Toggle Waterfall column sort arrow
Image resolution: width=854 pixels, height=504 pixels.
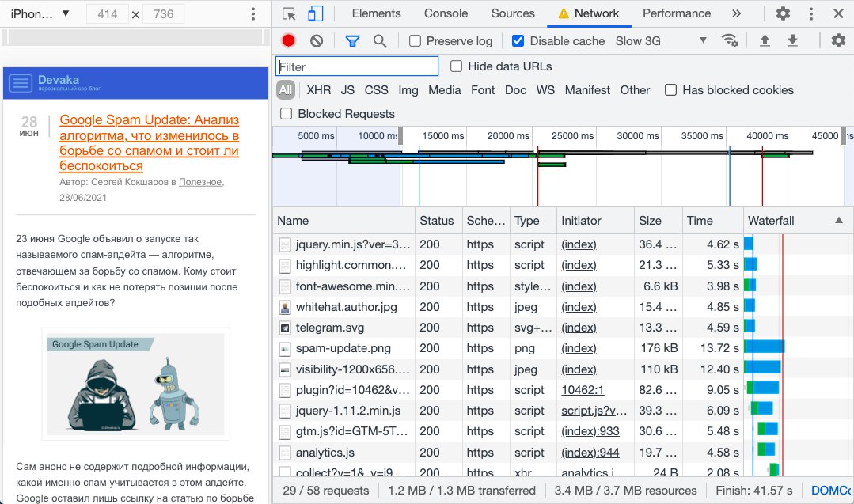click(839, 221)
